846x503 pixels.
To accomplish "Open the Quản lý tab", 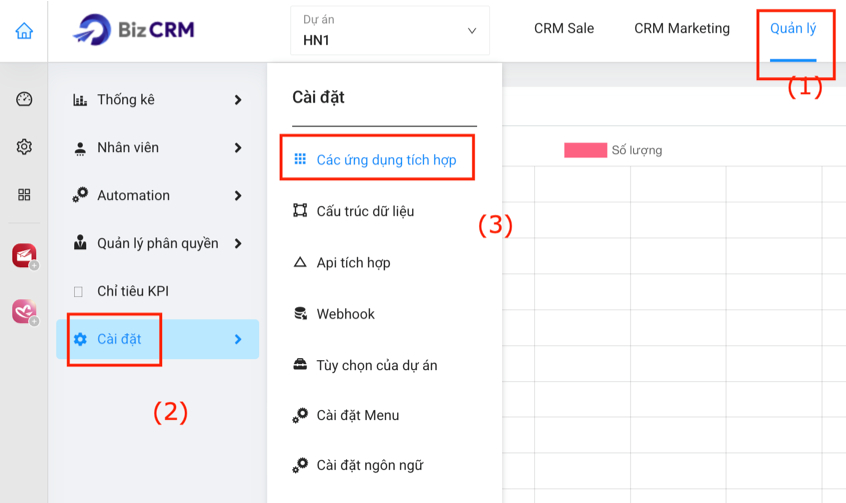I will coord(793,29).
